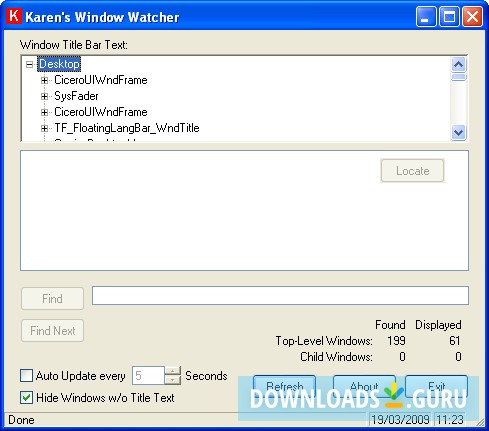Click the Exit button
This screenshot has width=489, height=431.
pos(436,386)
